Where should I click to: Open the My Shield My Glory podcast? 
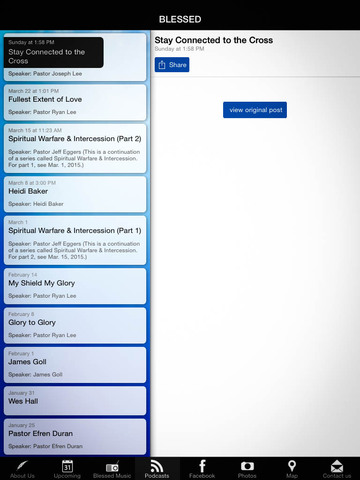coord(75,286)
